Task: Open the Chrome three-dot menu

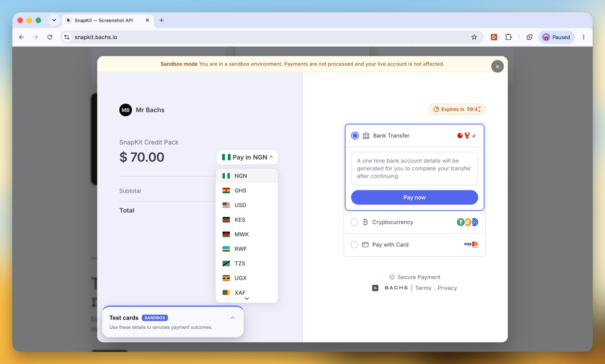Action: coord(584,37)
